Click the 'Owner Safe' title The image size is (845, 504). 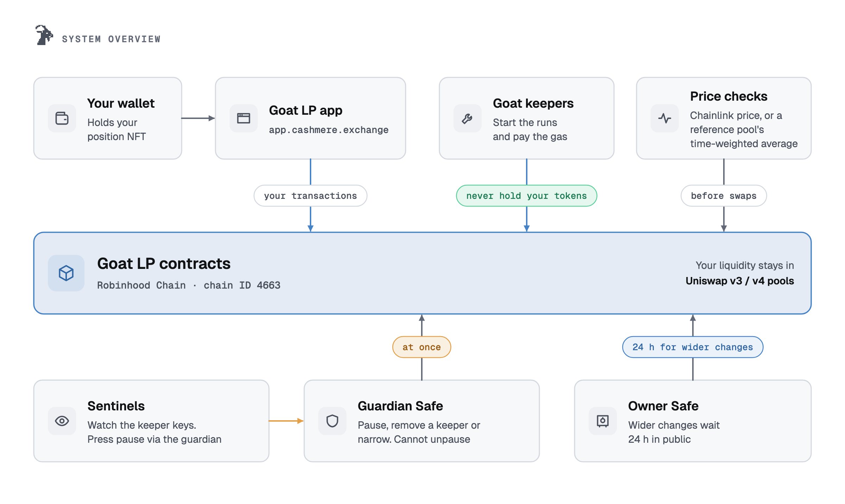[x=663, y=406]
